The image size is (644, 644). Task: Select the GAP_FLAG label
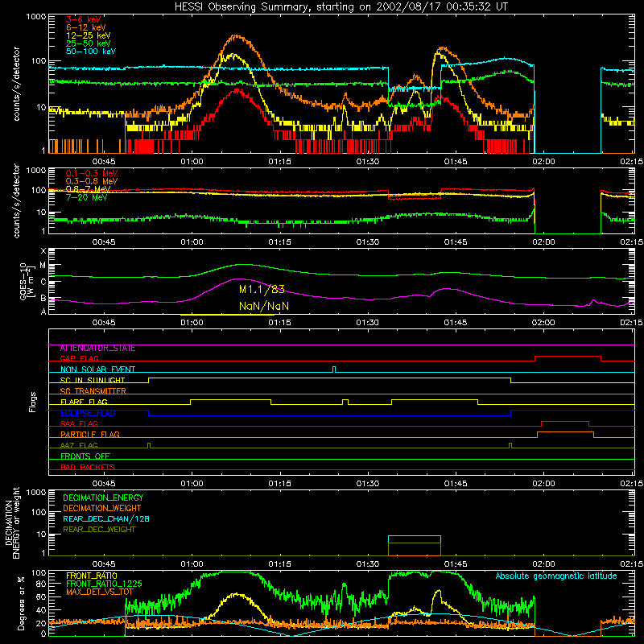pos(79,358)
